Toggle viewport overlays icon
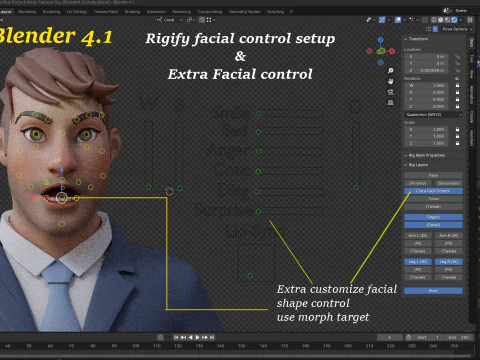This screenshot has width=480, height=360. pos(398,20)
